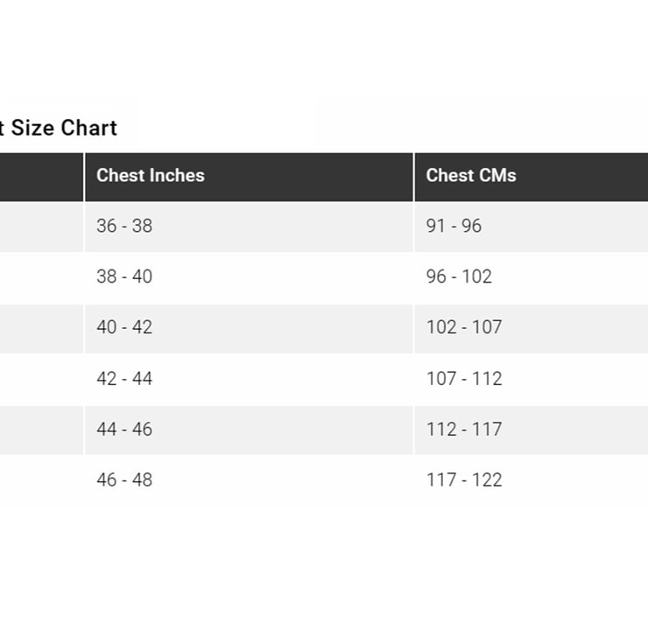This screenshot has width=648, height=644.
Task: Click first column cell beside 44 - 46
Action: [x=40, y=430]
